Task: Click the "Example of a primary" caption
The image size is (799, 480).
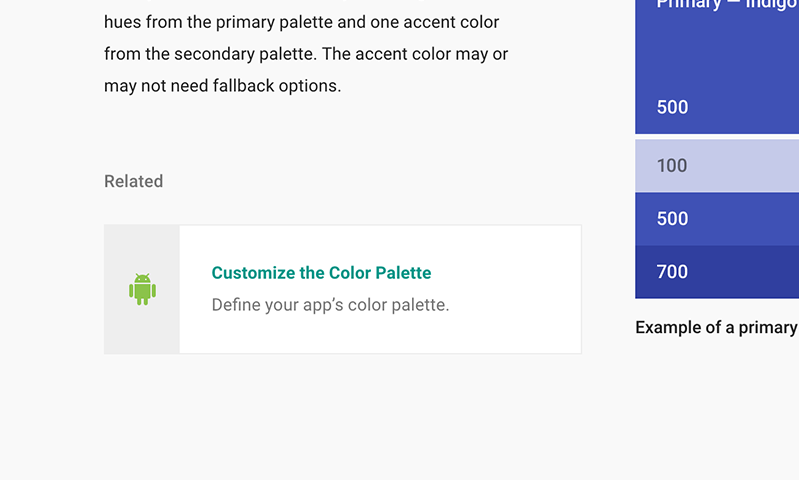Action: pyautogui.click(x=716, y=327)
